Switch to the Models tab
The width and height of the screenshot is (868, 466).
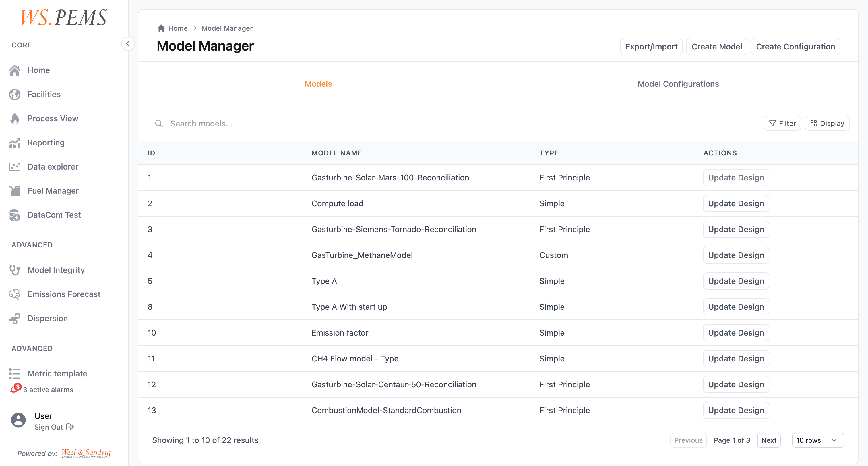318,84
